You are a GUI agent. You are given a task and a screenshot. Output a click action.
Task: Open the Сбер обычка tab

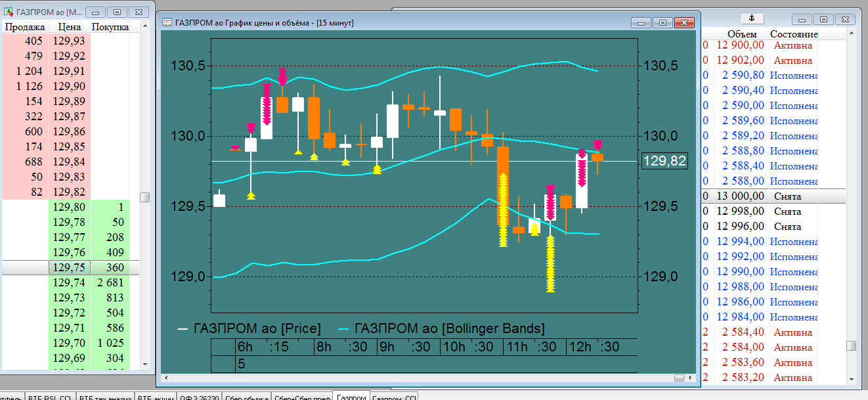[x=246, y=397]
